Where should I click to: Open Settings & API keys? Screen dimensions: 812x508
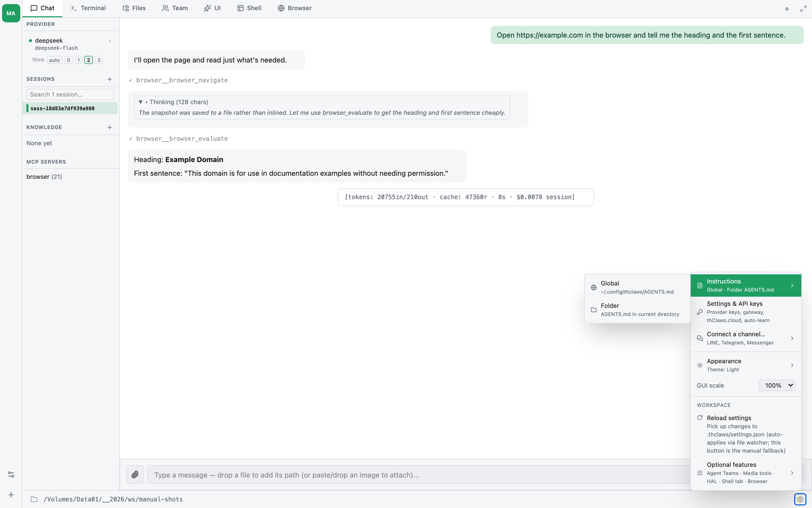point(746,312)
